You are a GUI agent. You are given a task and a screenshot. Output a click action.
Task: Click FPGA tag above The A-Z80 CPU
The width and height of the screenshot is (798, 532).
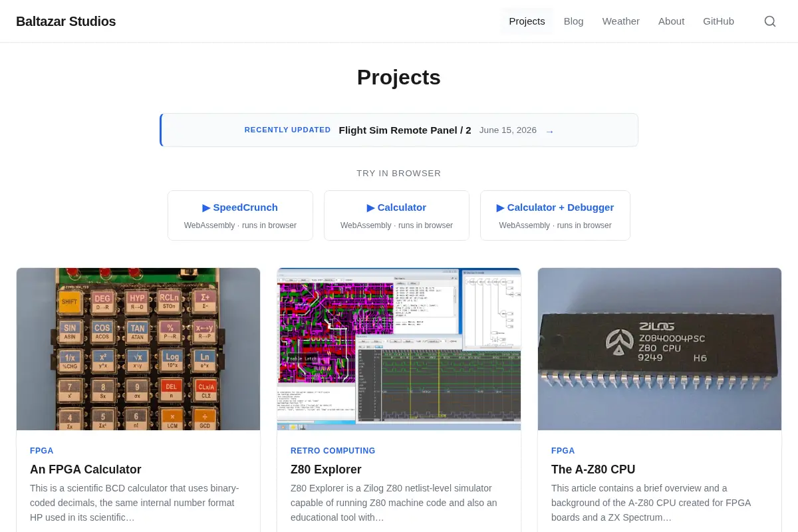[x=563, y=451]
